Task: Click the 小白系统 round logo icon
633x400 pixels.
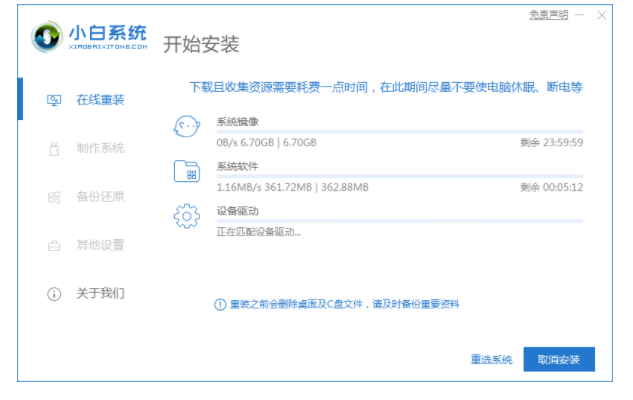Action: (47, 36)
